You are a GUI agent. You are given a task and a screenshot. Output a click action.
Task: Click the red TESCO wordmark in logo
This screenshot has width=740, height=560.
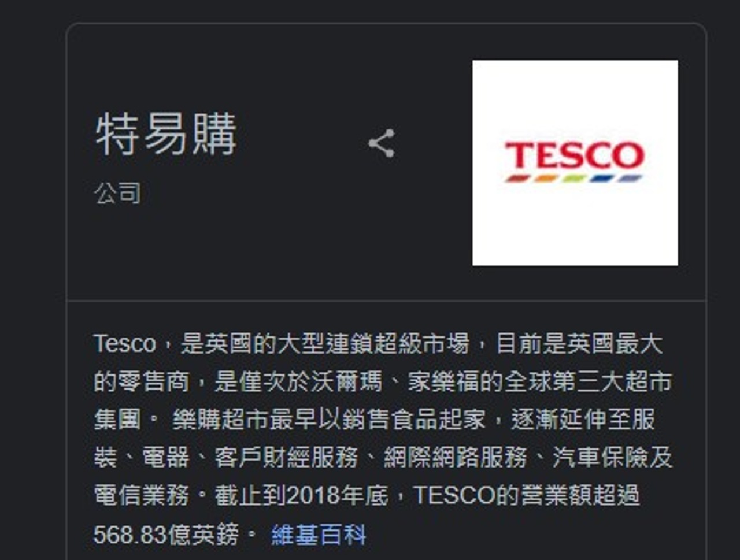(574, 155)
